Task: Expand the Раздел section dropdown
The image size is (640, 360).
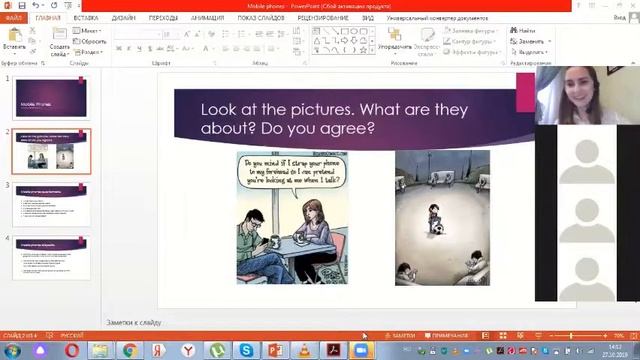Action: [88, 52]
